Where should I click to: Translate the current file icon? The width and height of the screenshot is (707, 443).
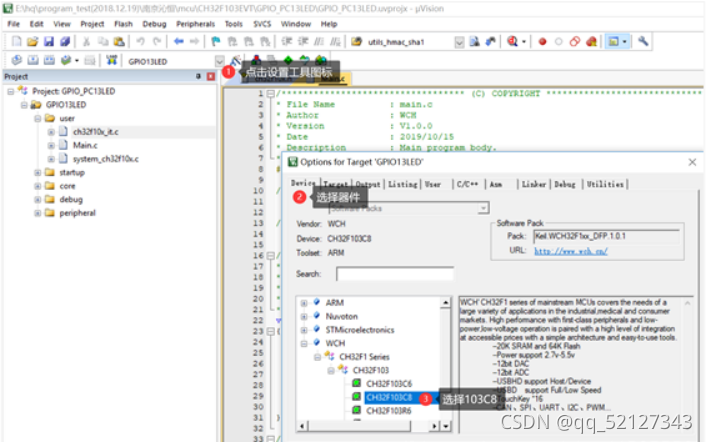coord(17,60)
